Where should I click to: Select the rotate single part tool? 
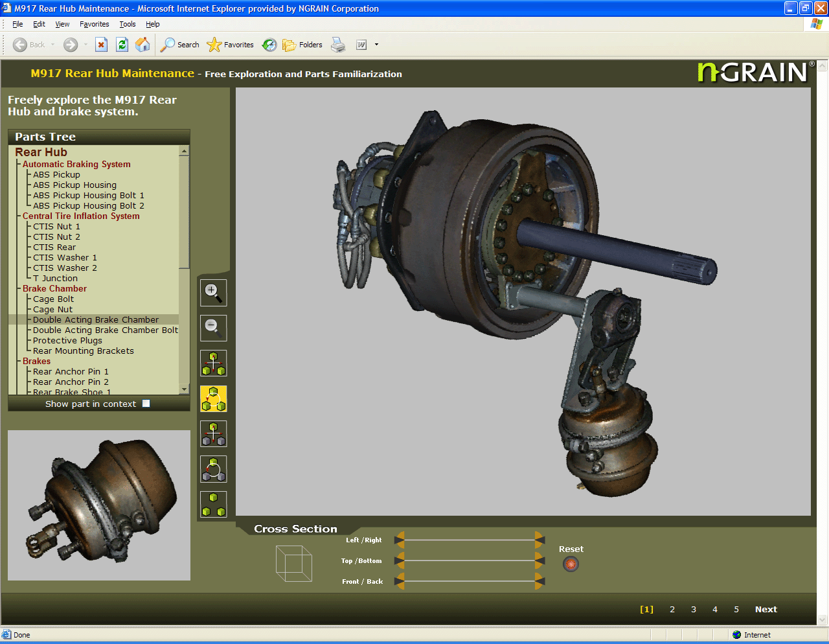tap(213, 469)
